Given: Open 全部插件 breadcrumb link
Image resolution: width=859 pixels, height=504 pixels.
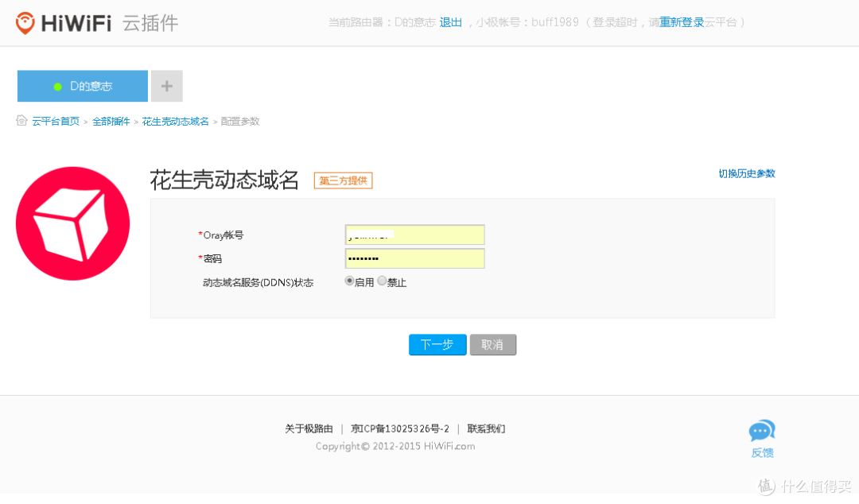Looking at the screenshot, I should 111,122.
